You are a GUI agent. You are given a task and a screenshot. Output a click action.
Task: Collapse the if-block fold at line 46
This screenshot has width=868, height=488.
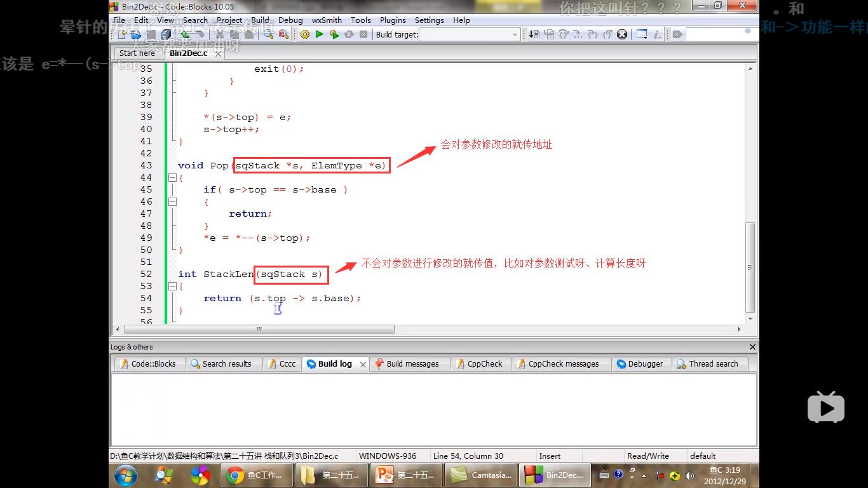tap(172, 202)
